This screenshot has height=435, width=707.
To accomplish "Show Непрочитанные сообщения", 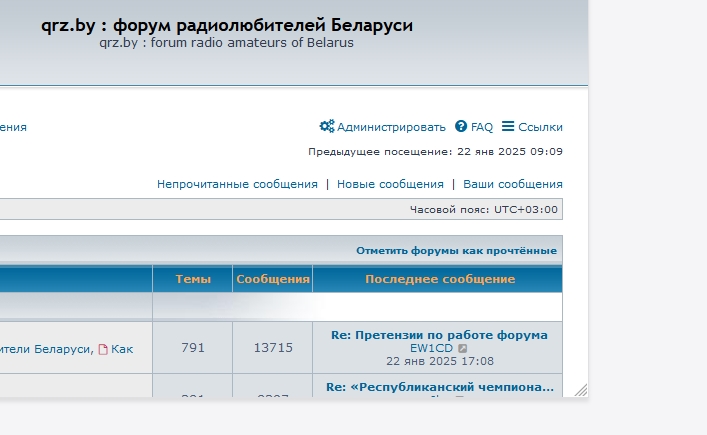I will coord(237,184).
